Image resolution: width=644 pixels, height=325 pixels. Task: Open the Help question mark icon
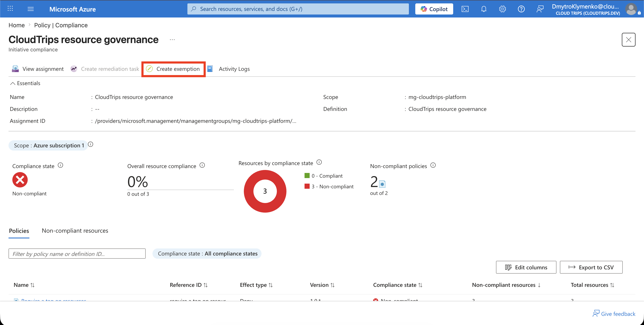pyautogui.click(x=521, y=9)
